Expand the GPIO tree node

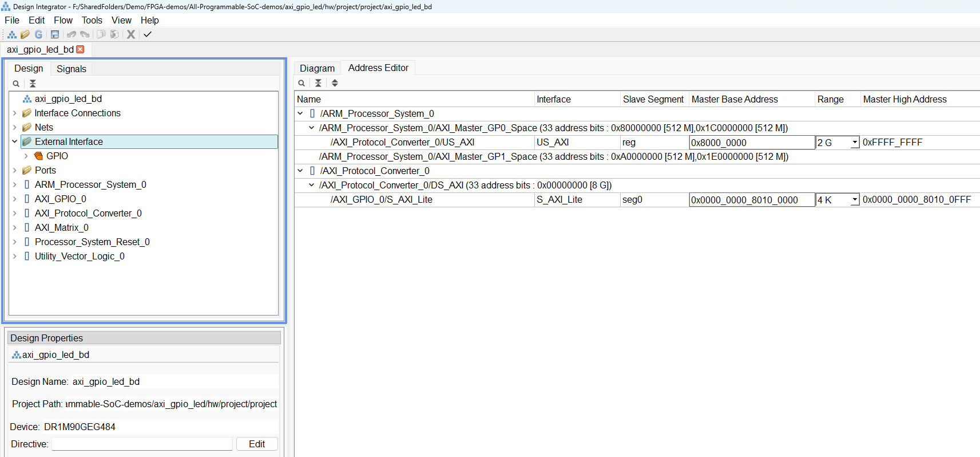pyautogui.click(x=26, y=156)
